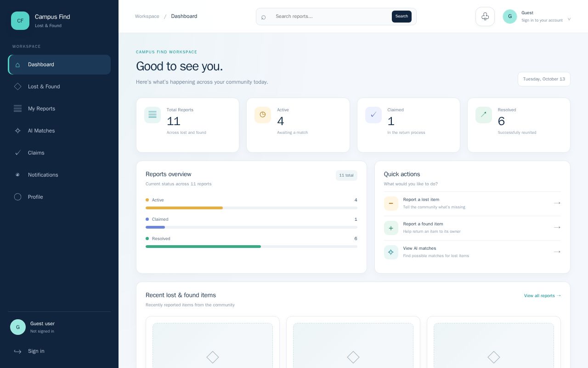Image resolution: width=588 pixels, height=368 pixels.
Task: Click the Profile circle icon
Action: click(x=17, y=197)
